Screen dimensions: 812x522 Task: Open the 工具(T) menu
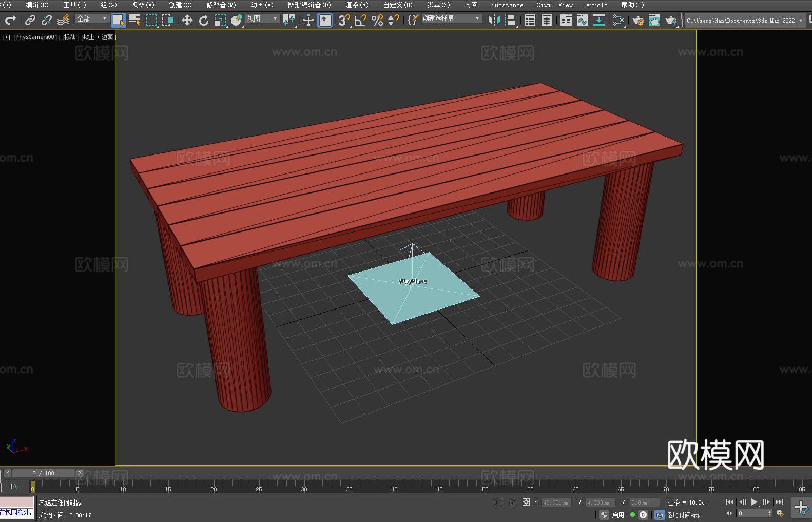point(74,5)
